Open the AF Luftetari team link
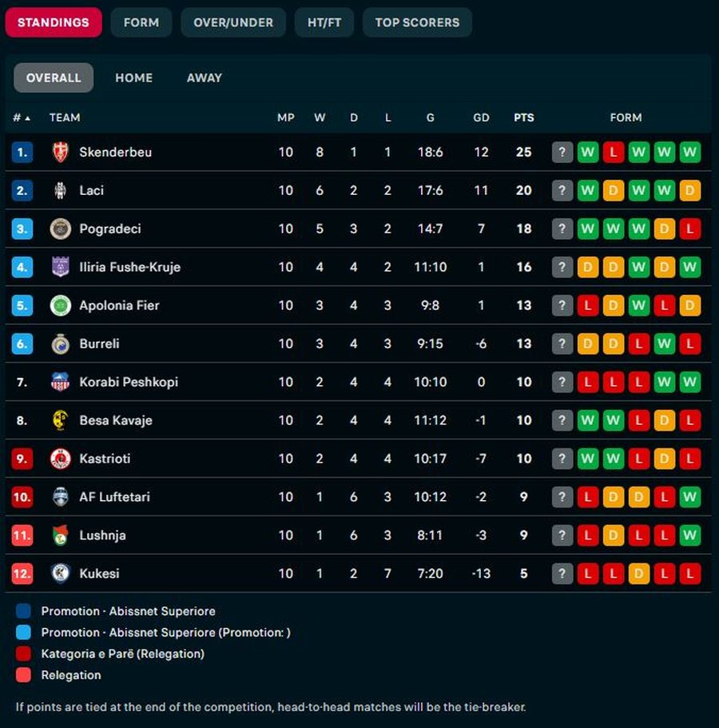This screenshot has height=728, width=719. pos(114,497)
